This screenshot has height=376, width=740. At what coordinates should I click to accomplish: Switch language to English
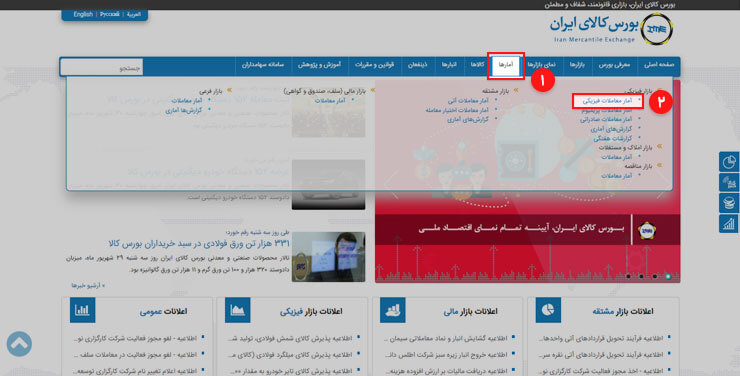pos(83,14)
